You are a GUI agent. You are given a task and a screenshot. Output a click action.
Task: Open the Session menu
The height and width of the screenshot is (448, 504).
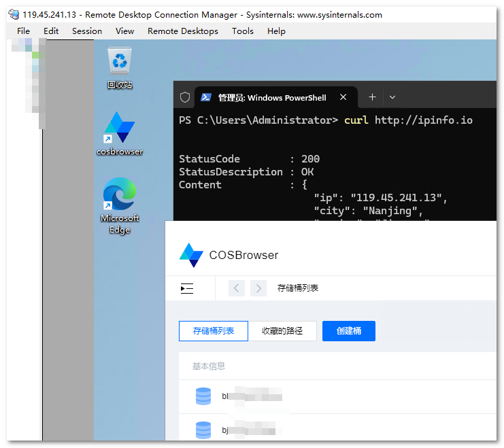[x=87, y=31]
